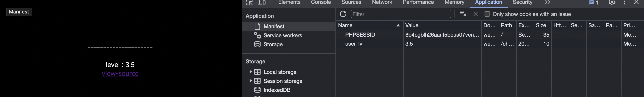Click the user_lv path cell
The height and width of the screenshot is (97, 644).
[x=507, y=44]
